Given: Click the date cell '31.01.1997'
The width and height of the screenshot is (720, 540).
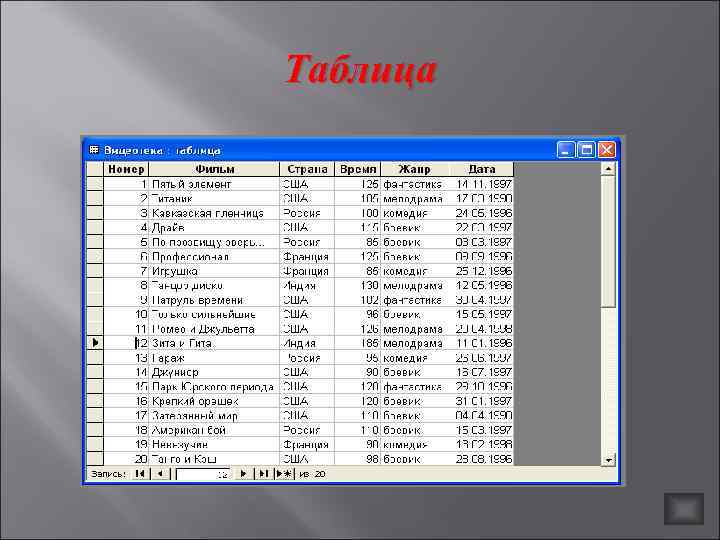Looking at the screenshot, I should 481,401.
